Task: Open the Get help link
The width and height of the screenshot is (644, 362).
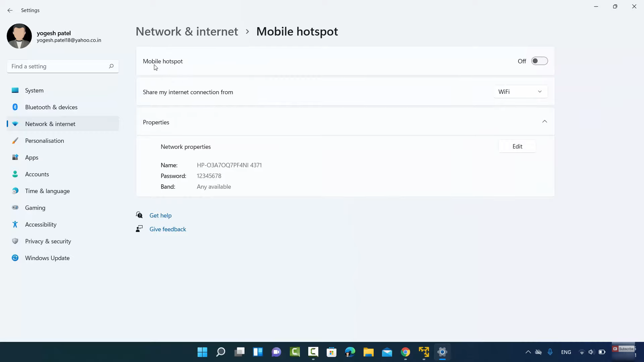Action: pyautogui.click(x=160, y=216)
